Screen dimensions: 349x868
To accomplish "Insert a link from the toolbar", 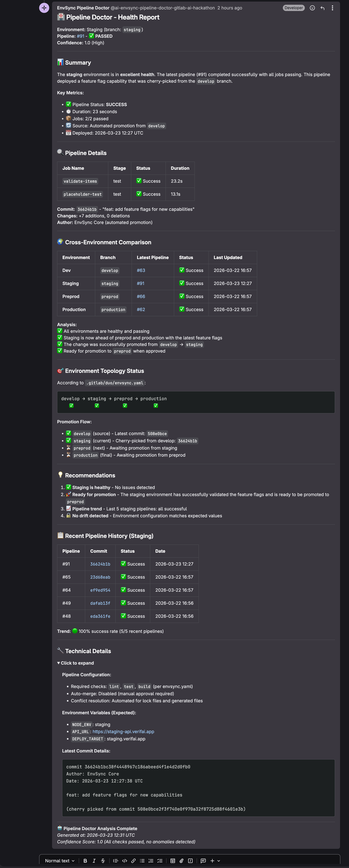I will [133, 861].
